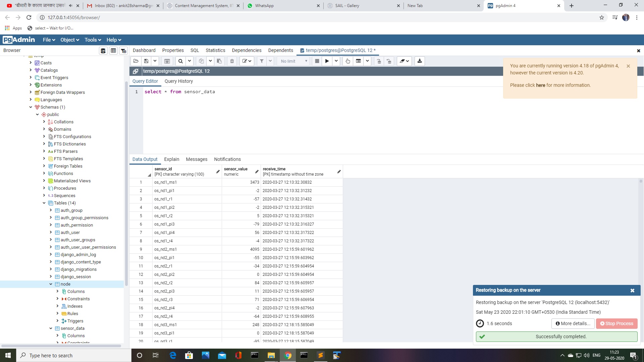644x362 pixels.
Task: Click the Query Tool icon in Browser header
Action: coord(103,51)
